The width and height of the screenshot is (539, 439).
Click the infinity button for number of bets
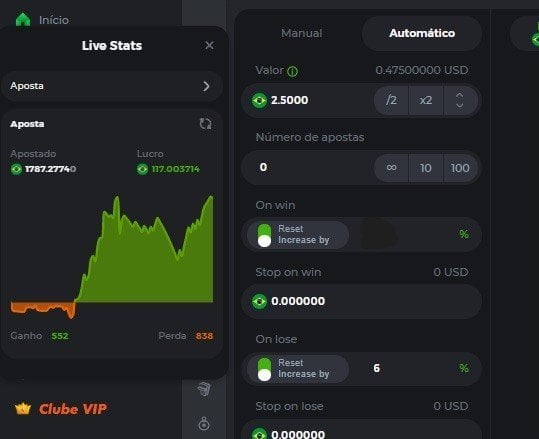click(391, 168)
